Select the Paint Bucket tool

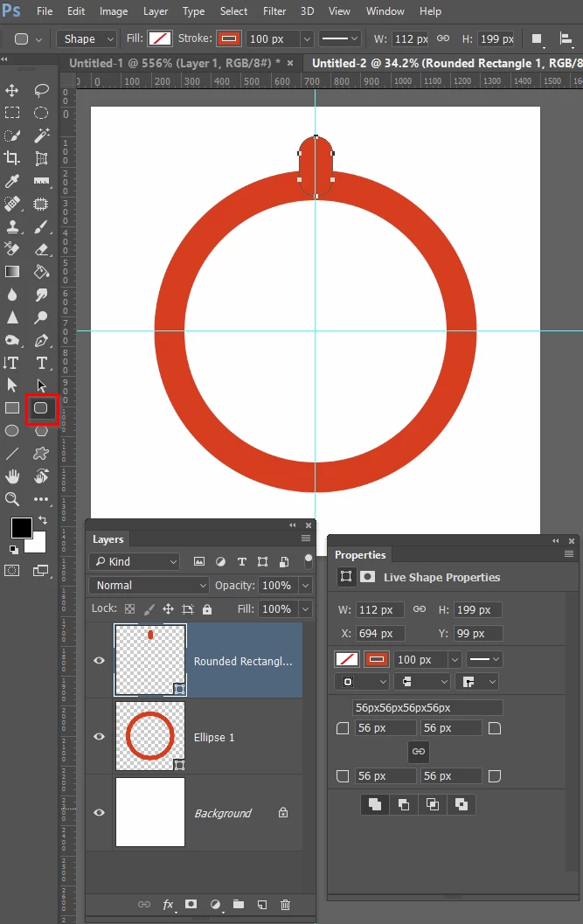point(41,272)
